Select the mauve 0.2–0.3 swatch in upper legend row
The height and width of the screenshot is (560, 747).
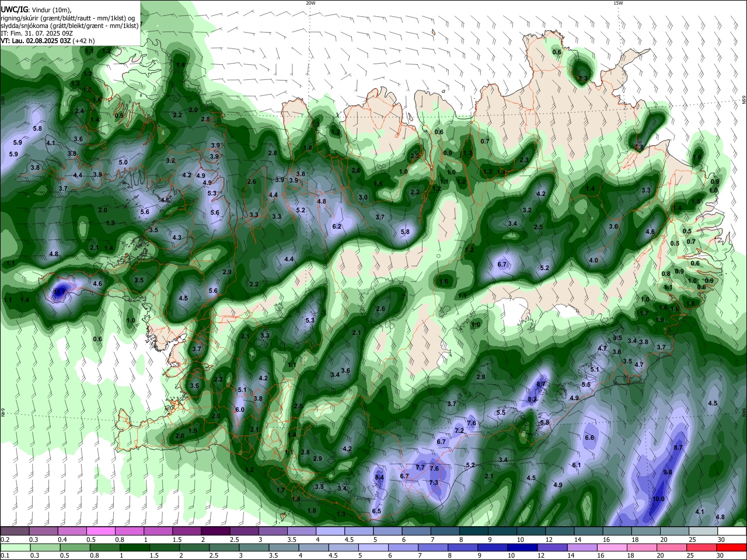click(x=15, y=531)
